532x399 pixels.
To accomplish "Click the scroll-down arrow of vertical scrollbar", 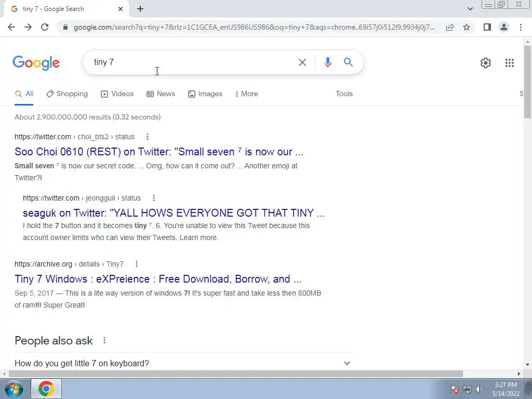I will [x=527, y=365].
